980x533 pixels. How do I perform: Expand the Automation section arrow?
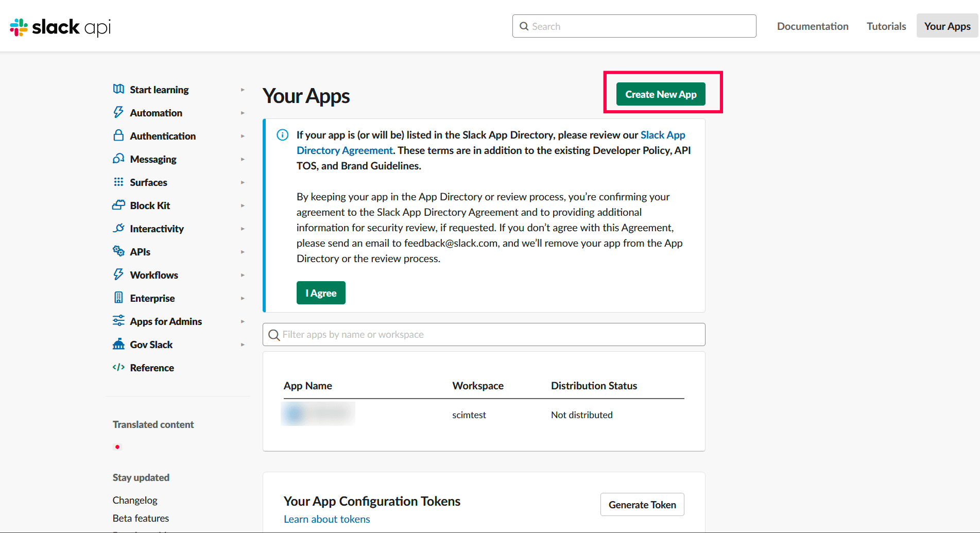pyautogui.click(x=243, y=113)
